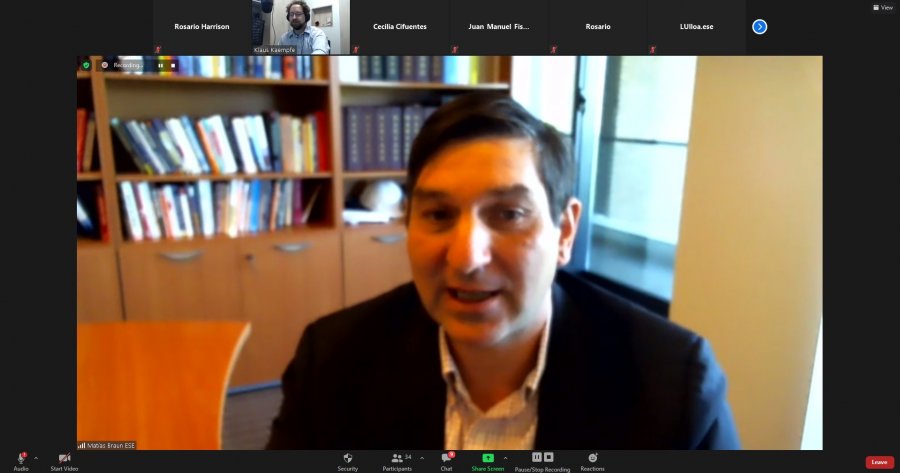
Task: Leave the meeting
Action: (879, 462)
